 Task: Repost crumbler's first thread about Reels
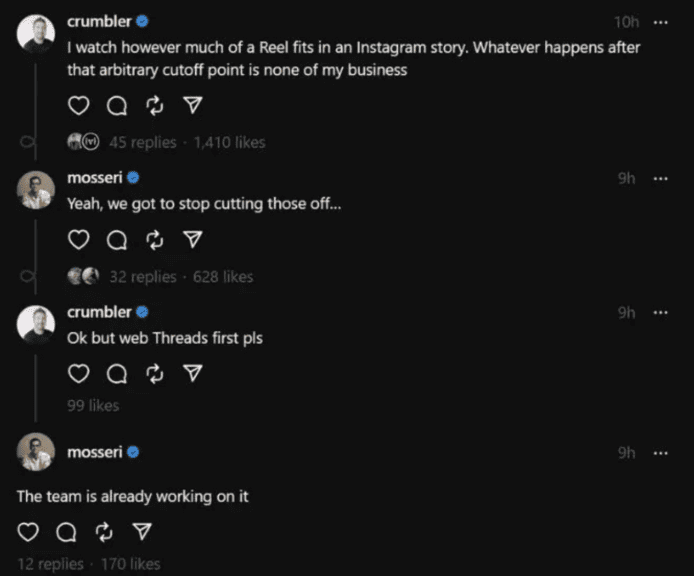coord(155,106)
